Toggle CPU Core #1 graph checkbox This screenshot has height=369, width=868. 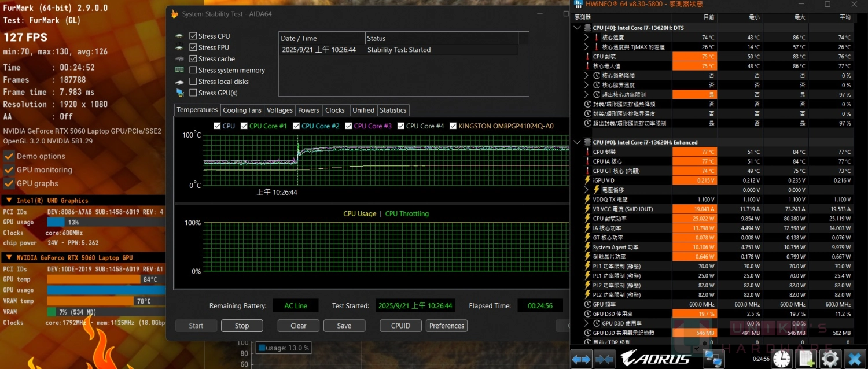click(x=244, y=126)
